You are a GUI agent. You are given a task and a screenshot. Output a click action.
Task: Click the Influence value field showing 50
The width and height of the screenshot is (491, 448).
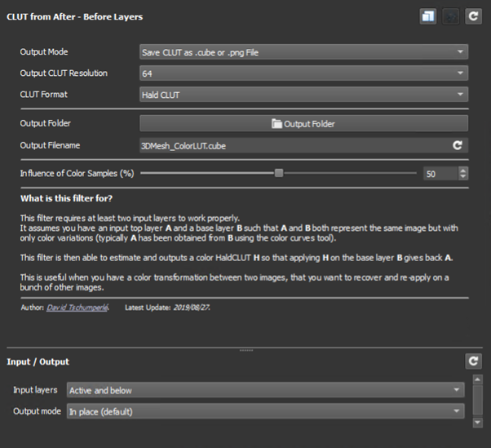[440, 174]
